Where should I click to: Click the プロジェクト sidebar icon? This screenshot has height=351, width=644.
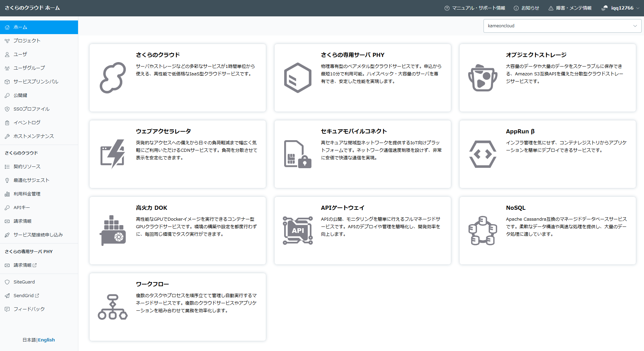pyautogui.click(x=7, y=41)
